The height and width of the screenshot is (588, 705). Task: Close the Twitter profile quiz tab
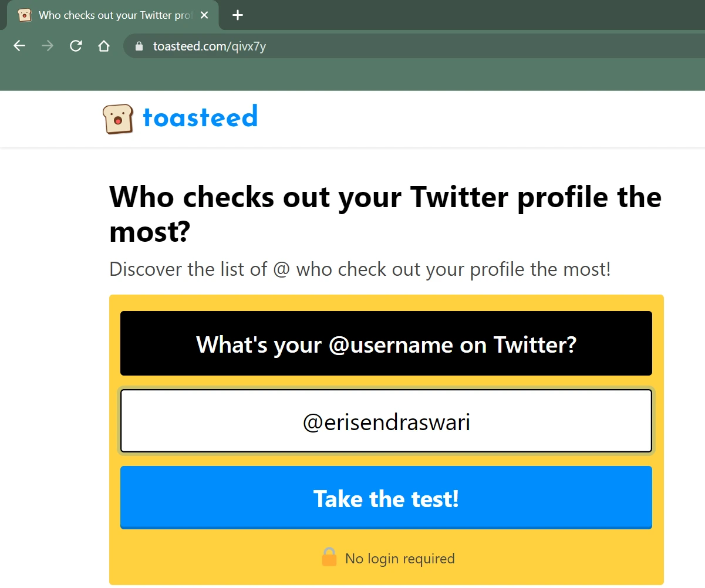(x=204, y=15)
